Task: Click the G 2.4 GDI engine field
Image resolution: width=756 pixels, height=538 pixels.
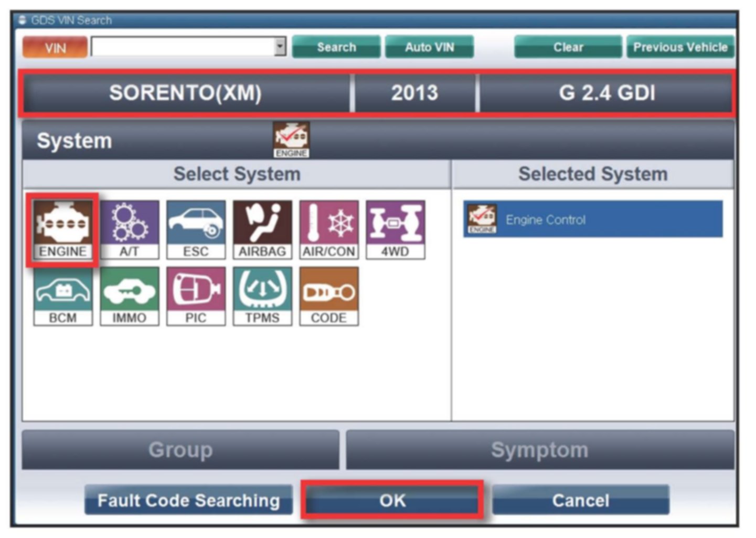Action: point(607,93)
